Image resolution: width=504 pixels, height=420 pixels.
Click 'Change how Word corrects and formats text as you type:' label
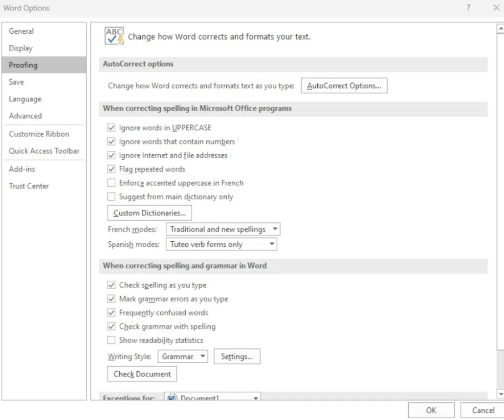[x=201, y=86]
